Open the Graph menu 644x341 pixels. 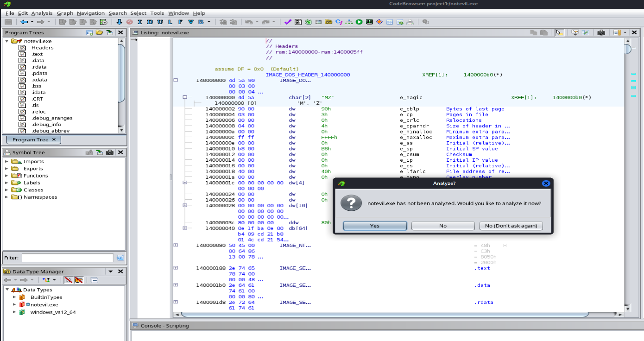click(65, 13)
